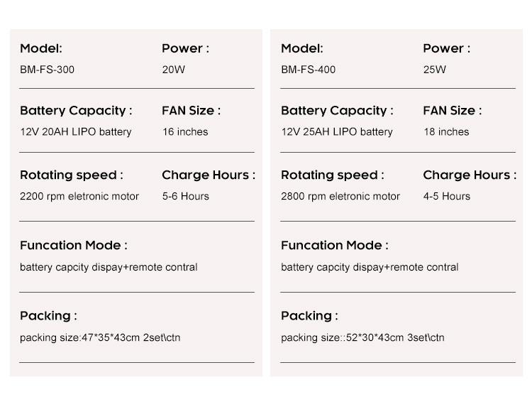Click the 12V 20AH LIPO battery text
Viewport: 532px width, 397px height.
[x=76, y=132]
